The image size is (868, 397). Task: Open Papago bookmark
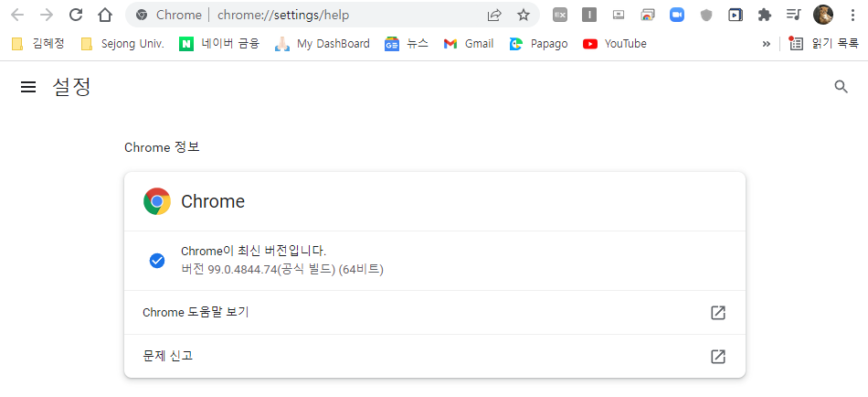(x=539, y=44)
